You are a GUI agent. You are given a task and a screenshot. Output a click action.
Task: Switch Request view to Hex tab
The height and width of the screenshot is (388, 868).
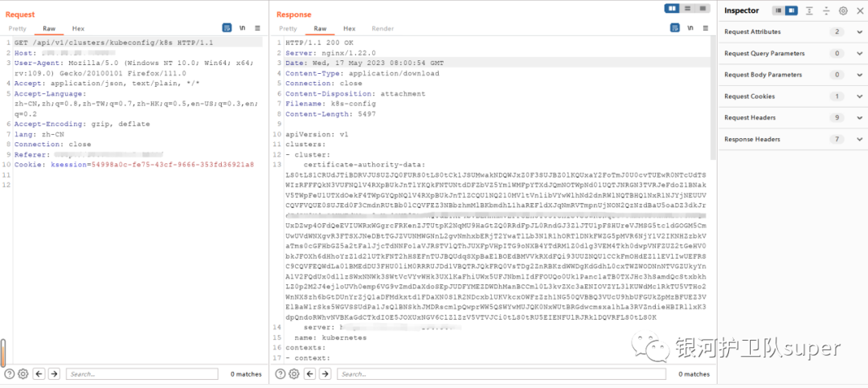coord(78,28)
